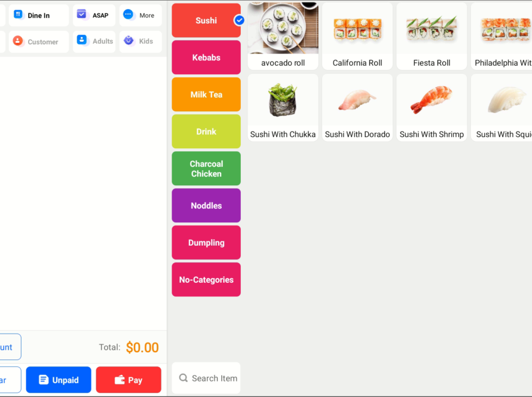
Task: Open the More options dots icon
Action: (128, 14)
